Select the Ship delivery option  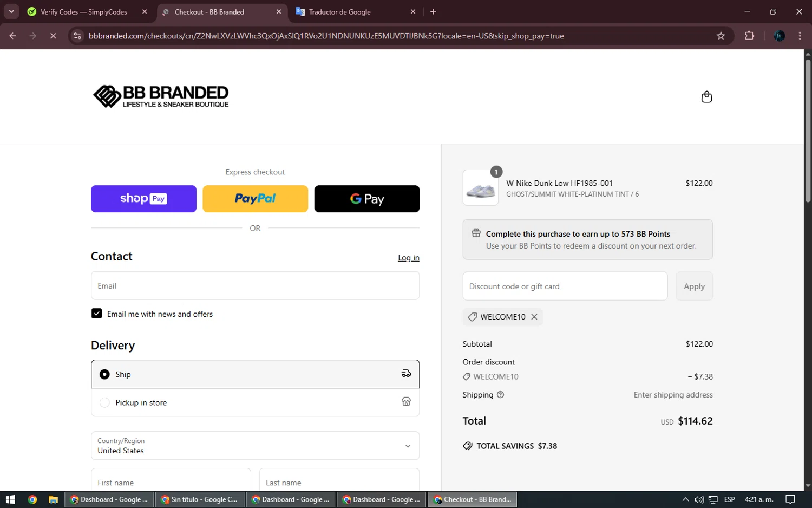click(x=255, y=374)
